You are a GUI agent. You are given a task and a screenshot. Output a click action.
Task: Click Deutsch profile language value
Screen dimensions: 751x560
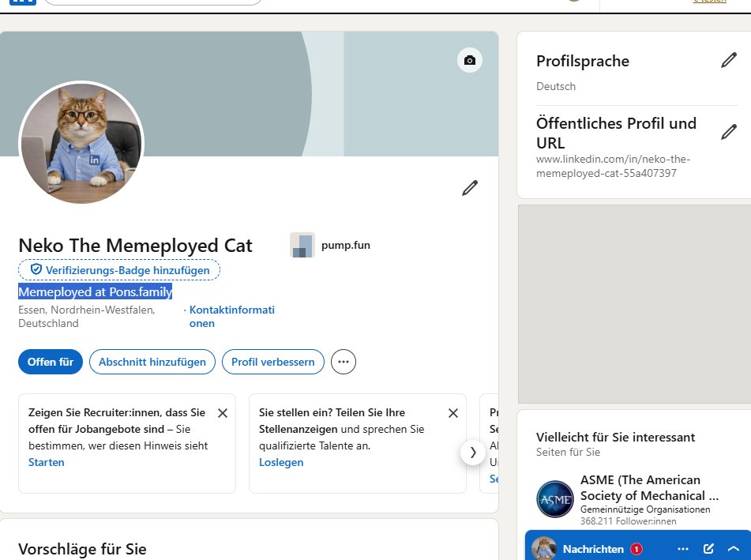(556, 86)
